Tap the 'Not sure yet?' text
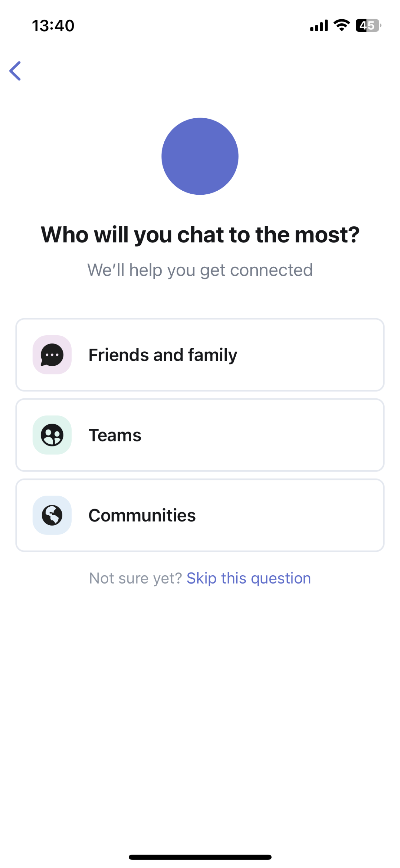 pyautogui.click(x=136, y=578)
